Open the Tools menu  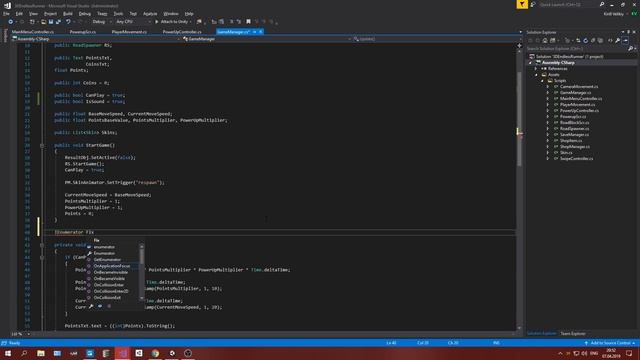pos(118,14)
